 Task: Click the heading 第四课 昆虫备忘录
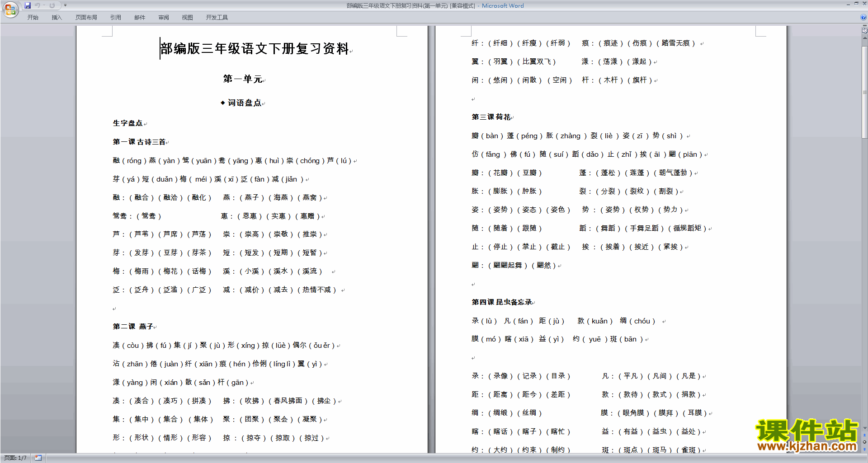click(x=502, y=302)
